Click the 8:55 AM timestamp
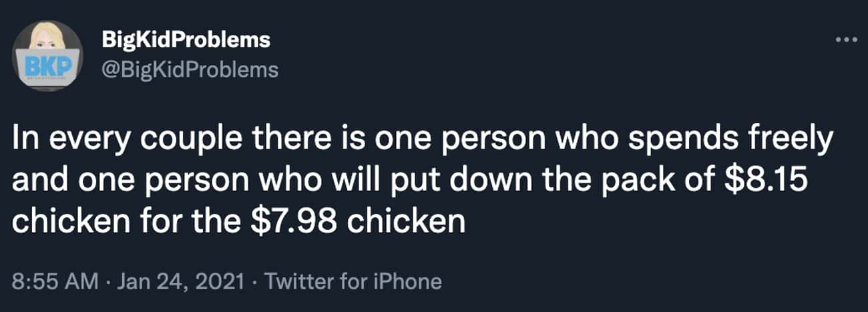This screenshot has width=868, height=312. 51,281
